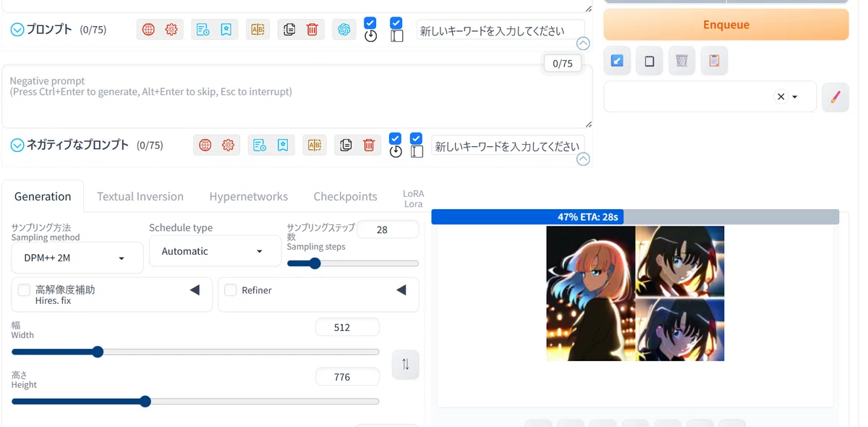This screenshot has height=427, width=868.
Task: Click the globe icon in ネガティブなプロンプト row
Action: pyautogui.click(x=205, y=145)
